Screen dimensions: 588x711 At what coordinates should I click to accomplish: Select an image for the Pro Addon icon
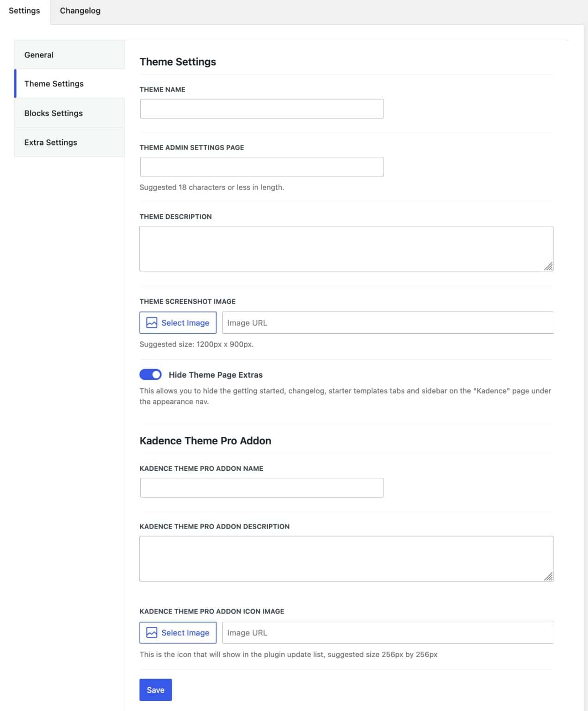[178, 632]
